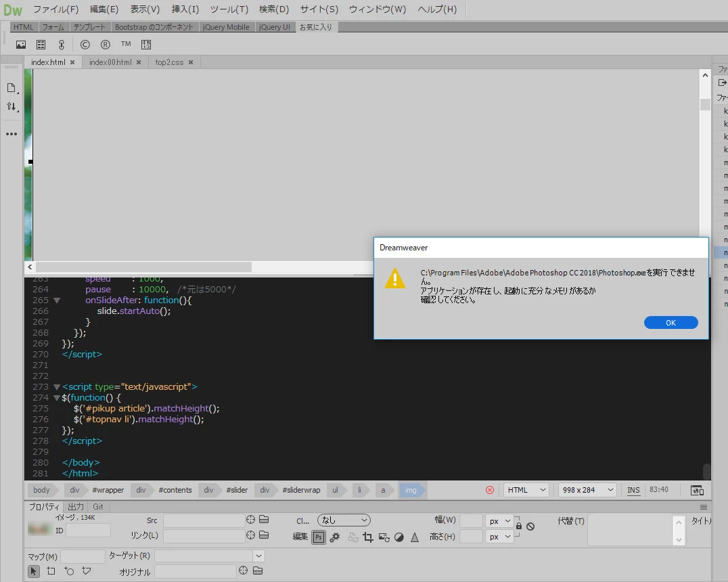Switch to the jQuery UI insert tab

pos(275,27)
